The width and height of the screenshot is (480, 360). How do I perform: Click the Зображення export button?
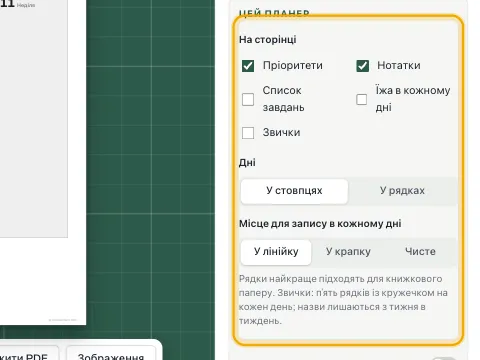[x=111, y=354]
